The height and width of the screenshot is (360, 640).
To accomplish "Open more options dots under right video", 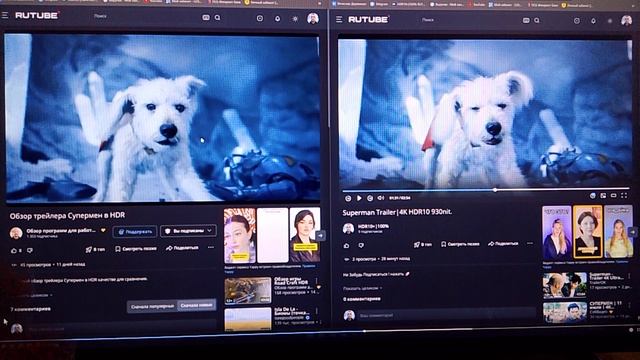I will point(530,243).
